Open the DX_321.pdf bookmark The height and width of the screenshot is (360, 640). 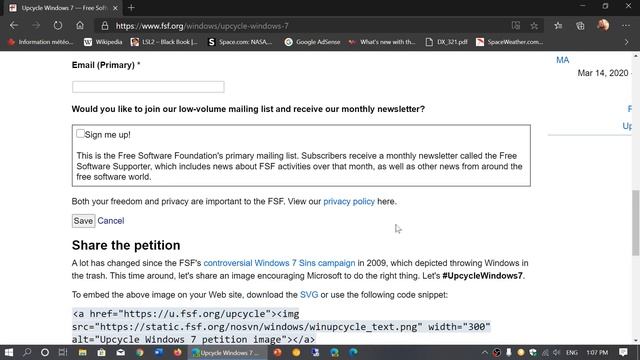coord(446,42)
